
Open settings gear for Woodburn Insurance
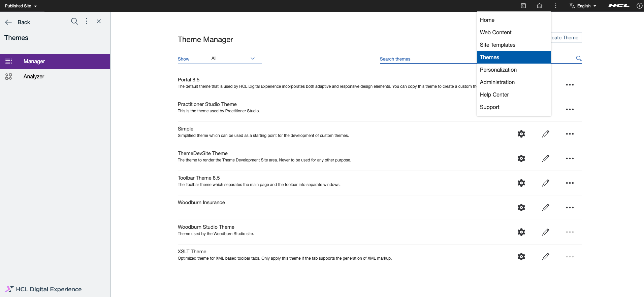pos(521,208)
